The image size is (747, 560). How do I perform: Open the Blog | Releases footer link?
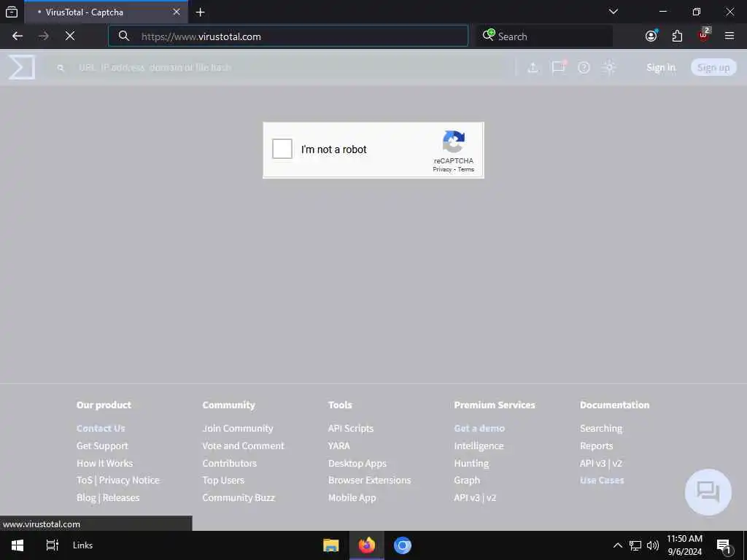coord(108,497)
